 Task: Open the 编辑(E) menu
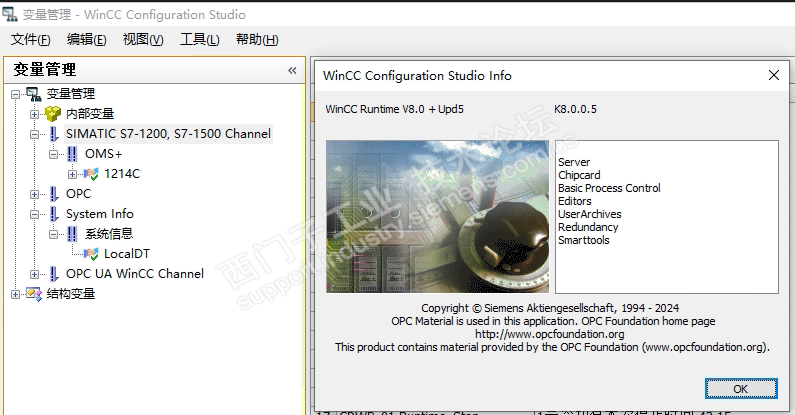click(87, 40)
